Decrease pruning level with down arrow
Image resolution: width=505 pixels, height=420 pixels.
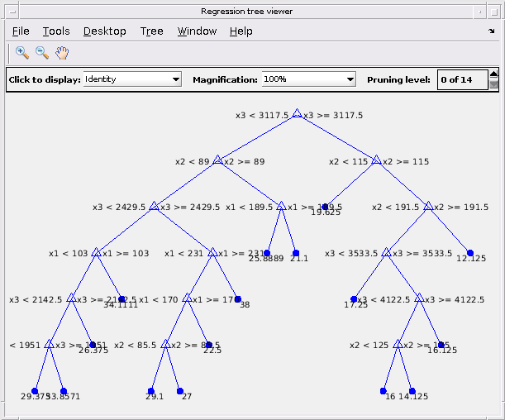(493, 84)
